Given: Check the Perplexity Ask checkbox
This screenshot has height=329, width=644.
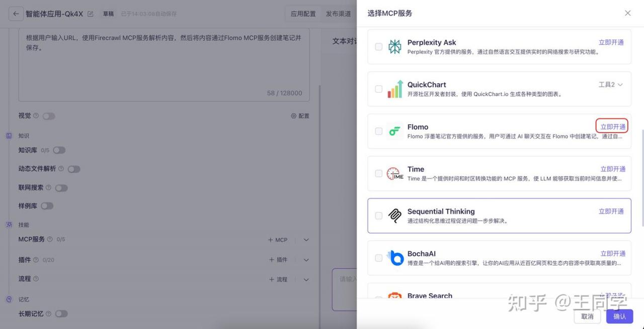Looking at the screenshot, I should tap(378, 47).
